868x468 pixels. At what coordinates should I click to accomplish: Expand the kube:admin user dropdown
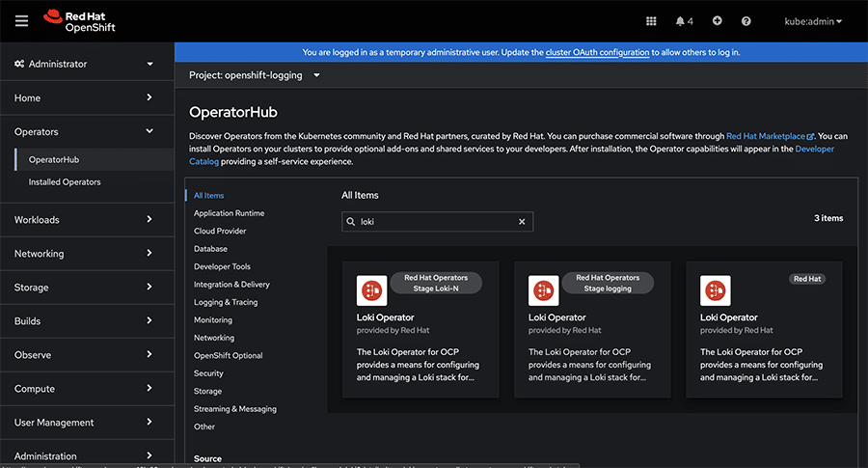814,21
